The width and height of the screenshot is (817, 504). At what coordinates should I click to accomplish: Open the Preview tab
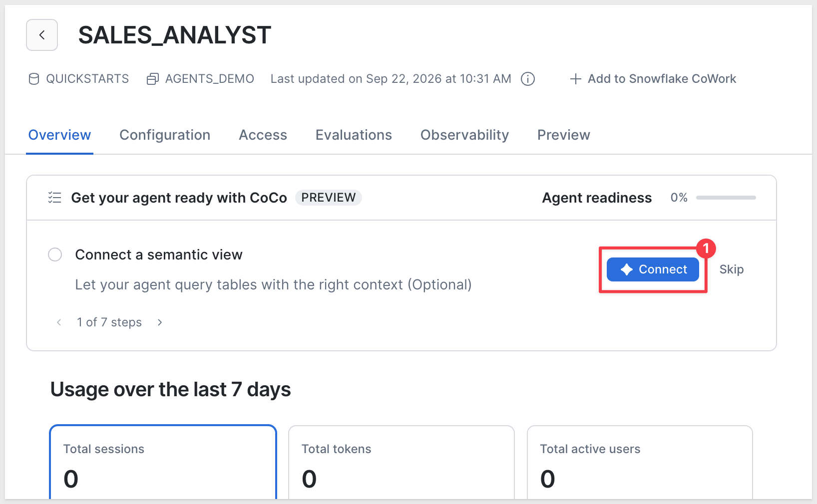pos(564,135)
